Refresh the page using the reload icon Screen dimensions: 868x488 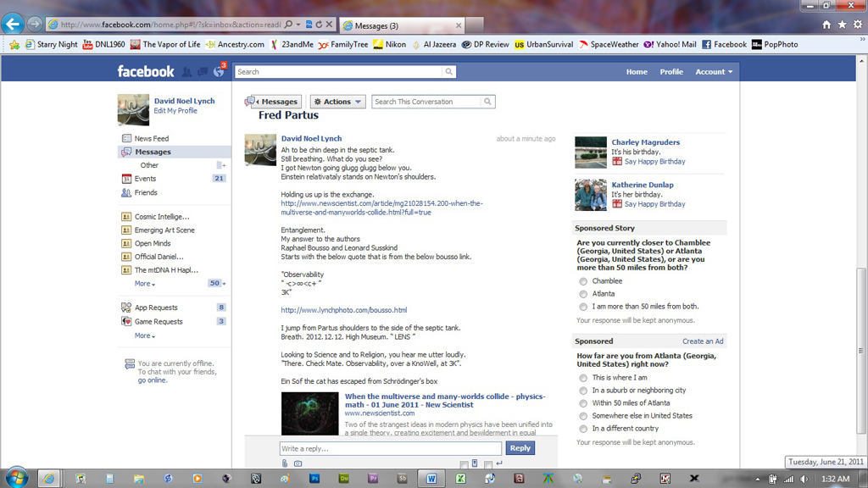(319, 25)
